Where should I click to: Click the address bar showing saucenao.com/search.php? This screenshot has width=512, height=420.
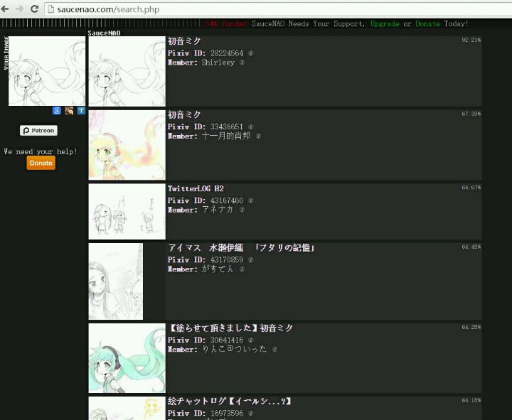[270, 9]
